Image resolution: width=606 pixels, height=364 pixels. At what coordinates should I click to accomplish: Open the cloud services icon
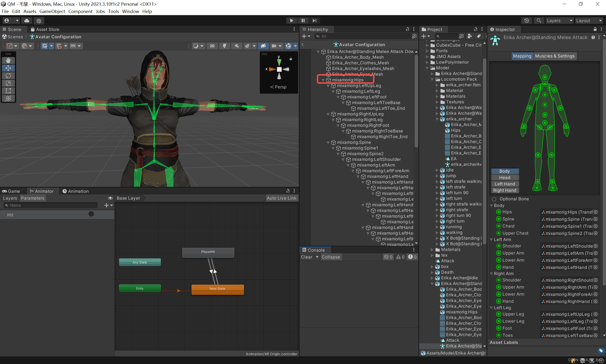click(x=27, y=21)
